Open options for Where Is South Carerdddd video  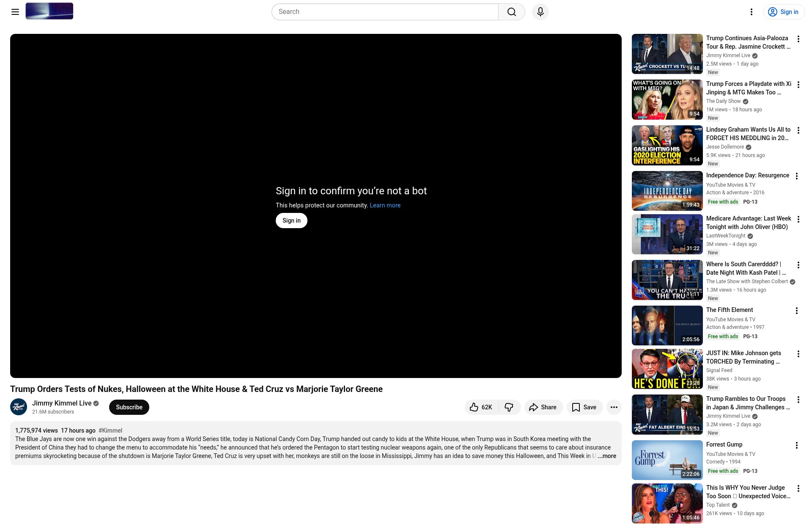[x=798, y=265]
